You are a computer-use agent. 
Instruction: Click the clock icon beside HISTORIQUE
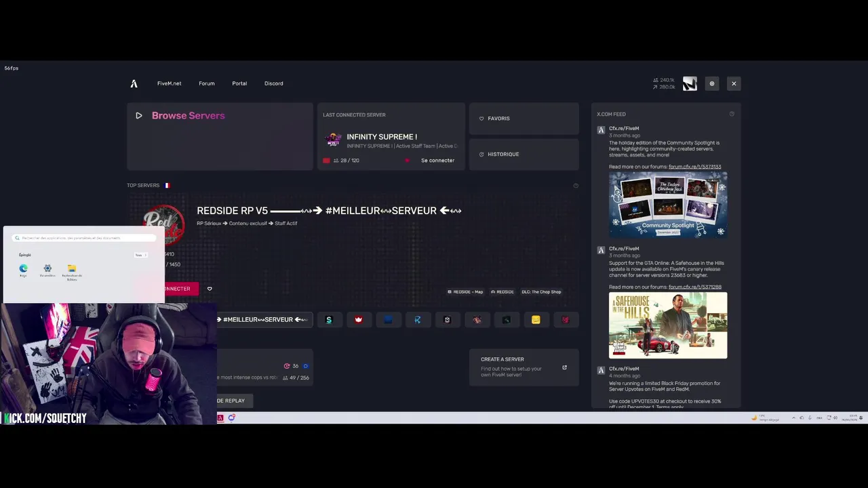point(481,155)
